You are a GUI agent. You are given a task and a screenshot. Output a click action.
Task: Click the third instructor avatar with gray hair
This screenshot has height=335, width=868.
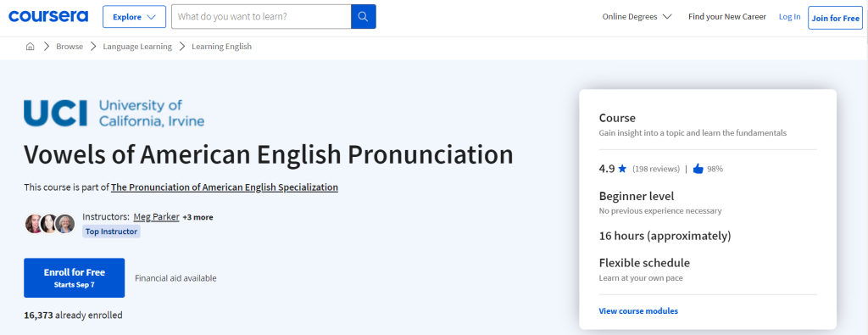pos(65,224)
